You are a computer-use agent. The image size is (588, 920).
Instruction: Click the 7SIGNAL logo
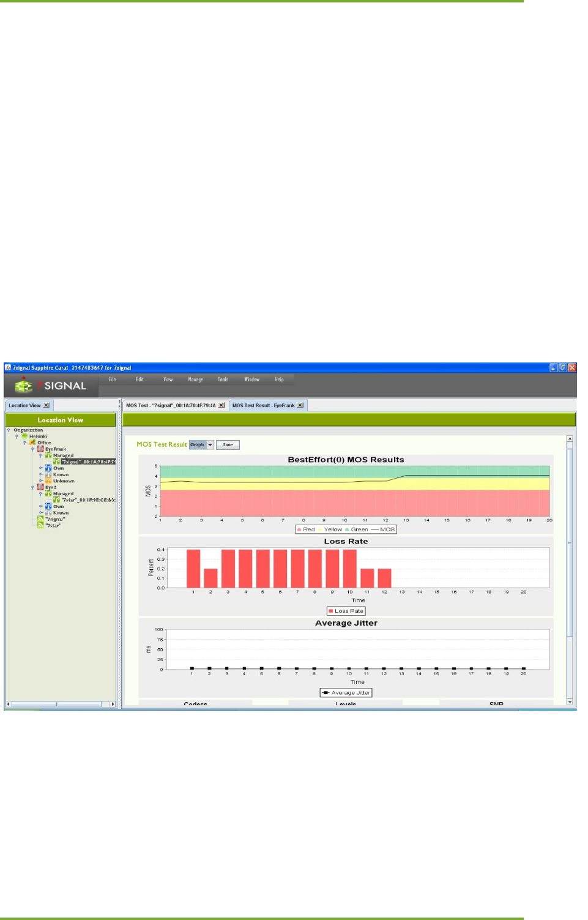tap(51, 386)
